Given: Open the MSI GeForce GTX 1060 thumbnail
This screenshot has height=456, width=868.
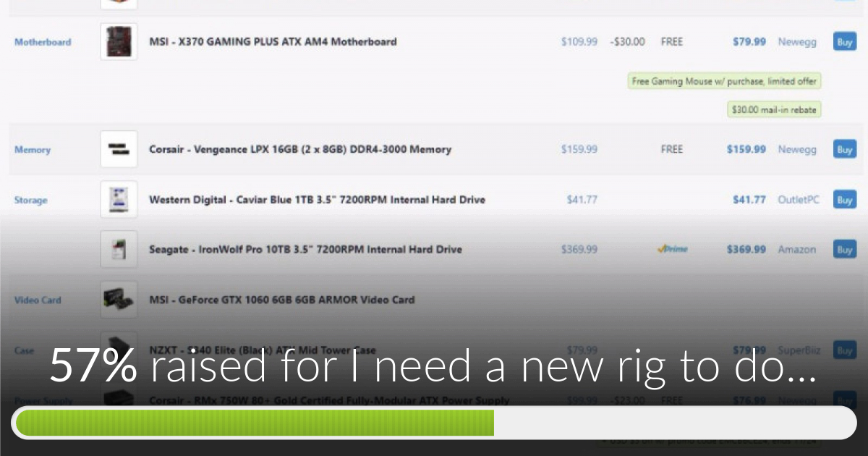Looking at the screenshot, I should click(x=119, y=300).
